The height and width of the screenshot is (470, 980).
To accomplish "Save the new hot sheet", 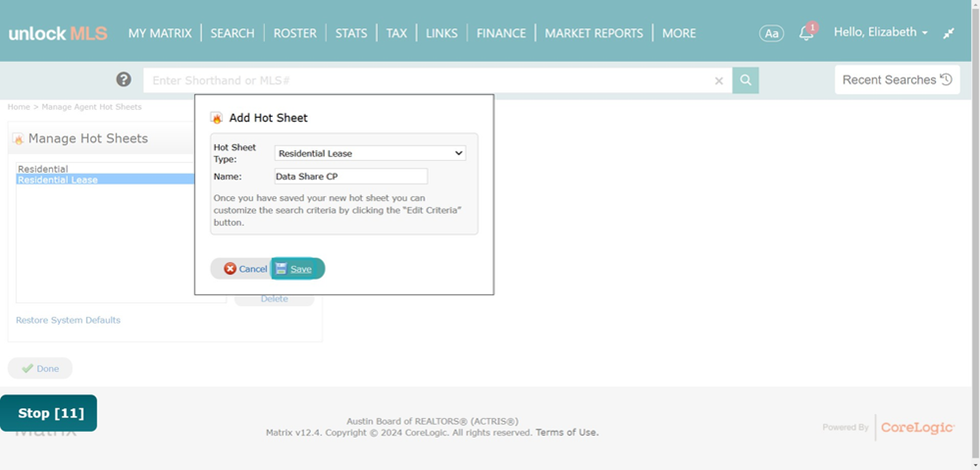I will click(298, 268).
